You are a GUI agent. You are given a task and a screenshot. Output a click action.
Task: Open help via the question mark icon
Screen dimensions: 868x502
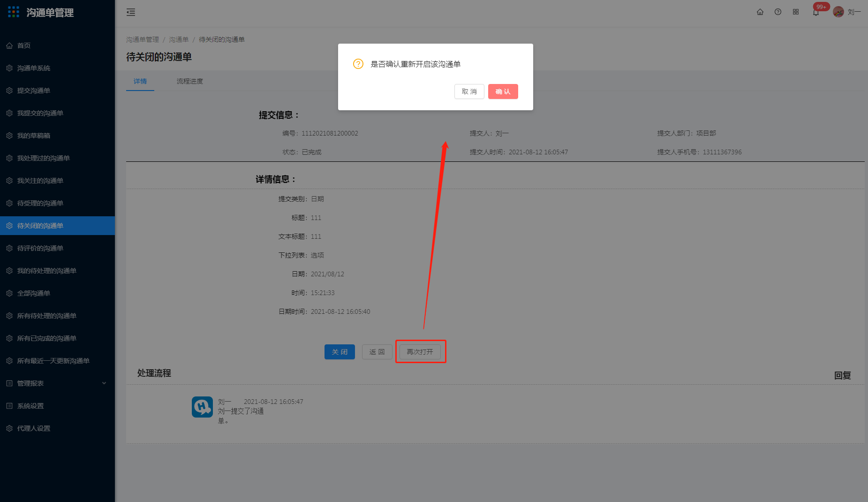coord(778,12)
